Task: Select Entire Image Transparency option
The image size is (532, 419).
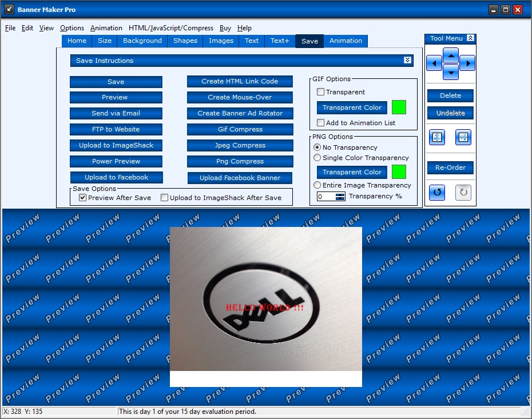Action: click(317, 185)
